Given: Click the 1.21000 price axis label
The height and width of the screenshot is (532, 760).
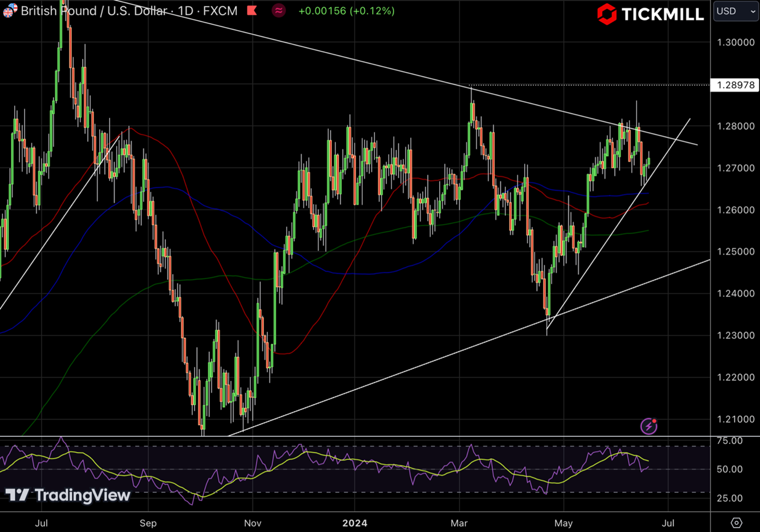Looking at the screenshot, I should pyautogui.click(x=736, y=419).
